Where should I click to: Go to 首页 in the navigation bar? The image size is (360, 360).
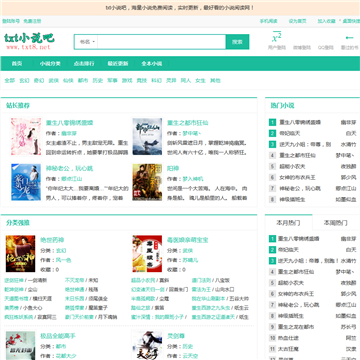click(x=17, y=64)
